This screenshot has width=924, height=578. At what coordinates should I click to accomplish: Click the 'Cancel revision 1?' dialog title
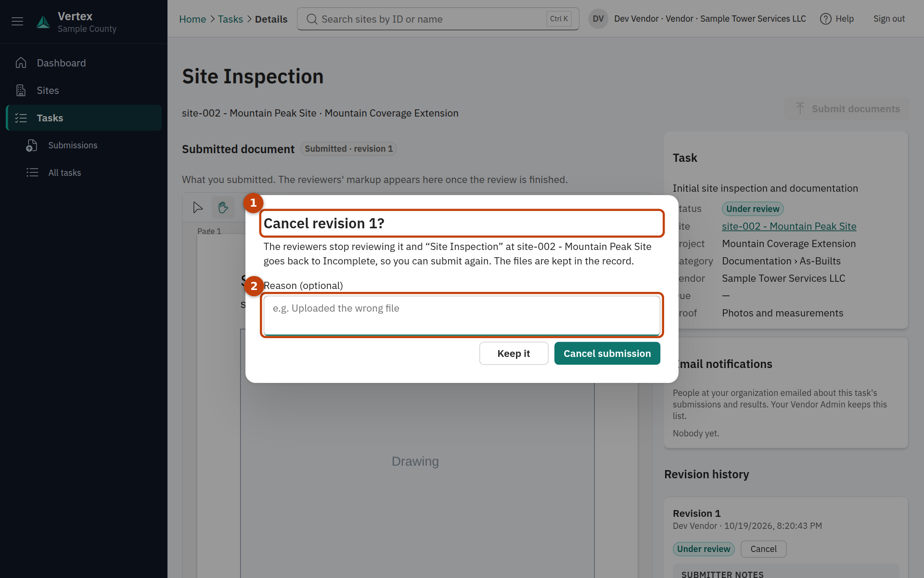point(324,223)
